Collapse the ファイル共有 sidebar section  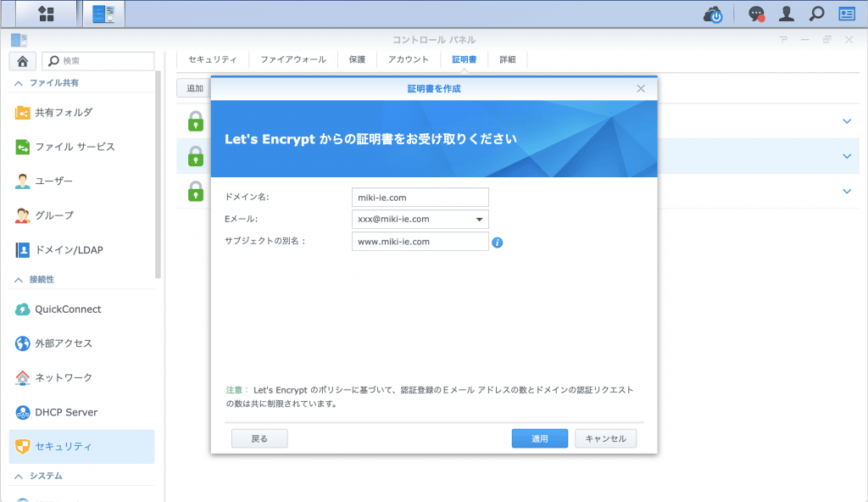[x=19, y=83]
